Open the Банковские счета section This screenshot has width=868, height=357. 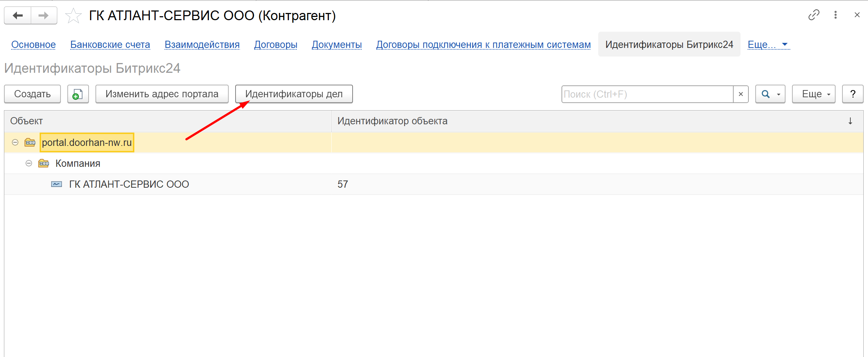point(110,45)
